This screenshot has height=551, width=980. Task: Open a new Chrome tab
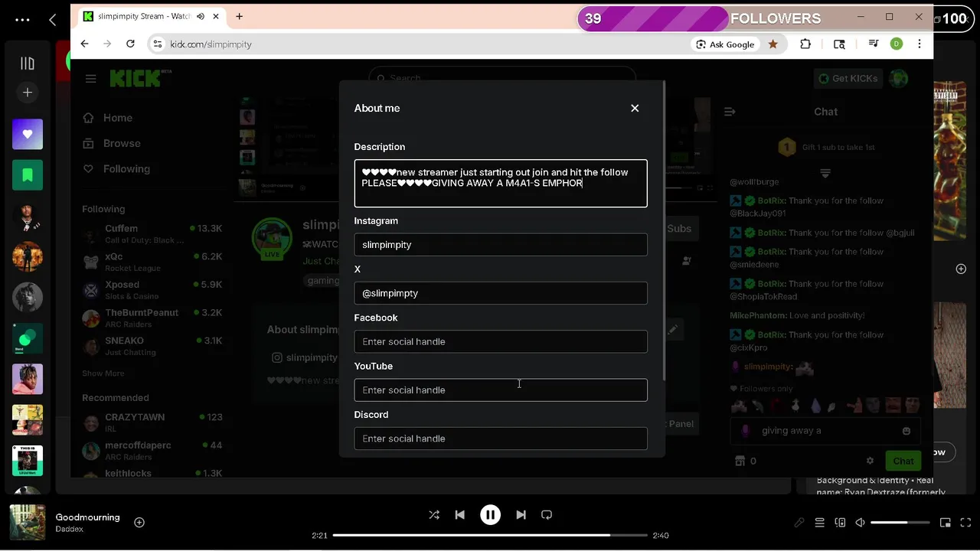pos(239,16)
